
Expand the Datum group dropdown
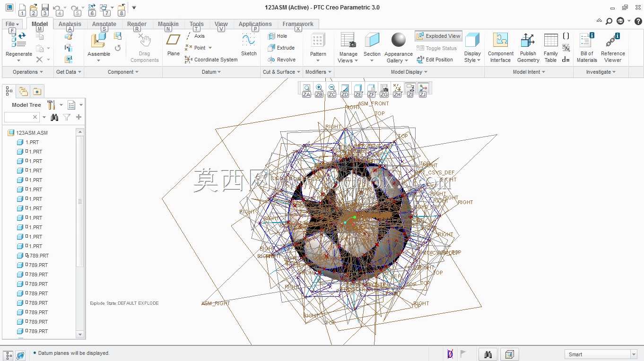pyautogui.click(x=211, y=72)
